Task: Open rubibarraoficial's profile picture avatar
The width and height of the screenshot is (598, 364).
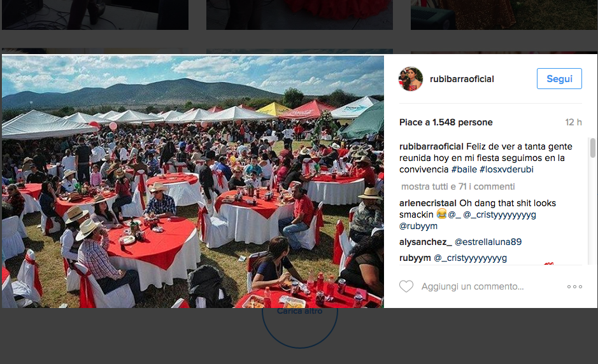Action: [411, 79]
